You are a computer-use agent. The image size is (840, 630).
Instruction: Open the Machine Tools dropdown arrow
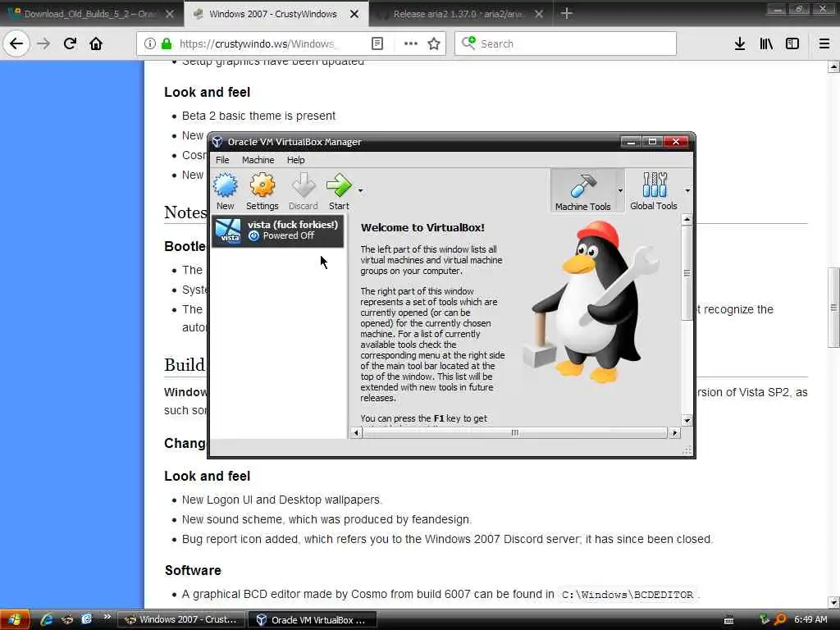click(x=620, y=190)
